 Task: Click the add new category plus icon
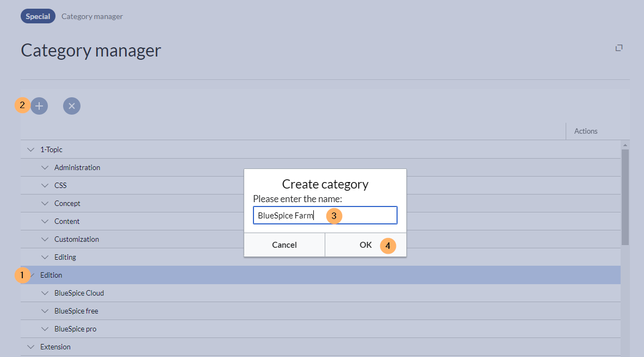click(x=39, y=106)
